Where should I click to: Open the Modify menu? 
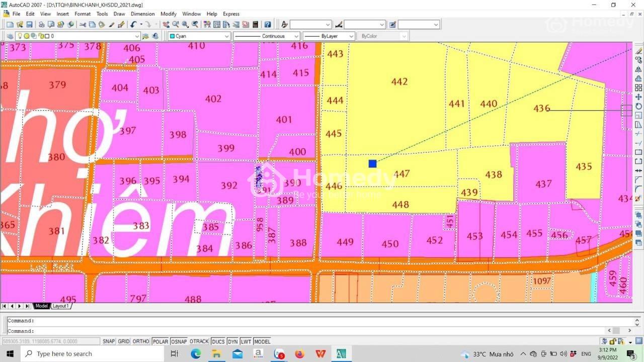[x=169, y=14]
